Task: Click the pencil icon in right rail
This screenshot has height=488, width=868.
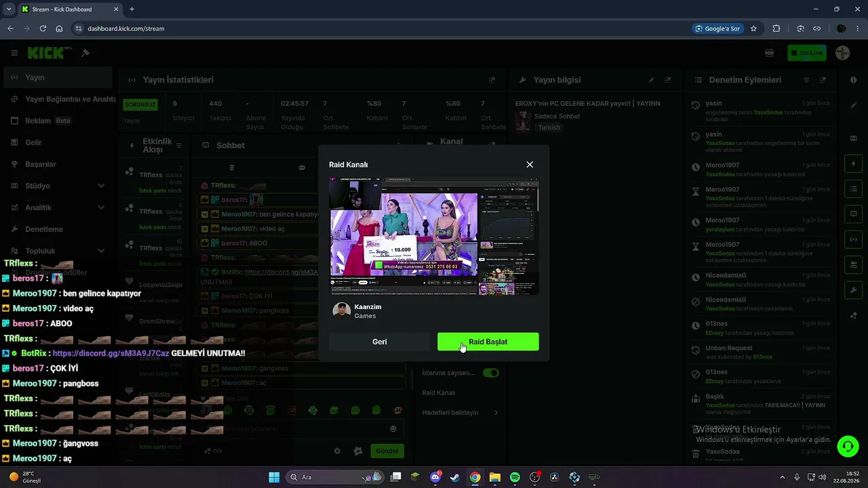Action: click(x=853, y=105)
